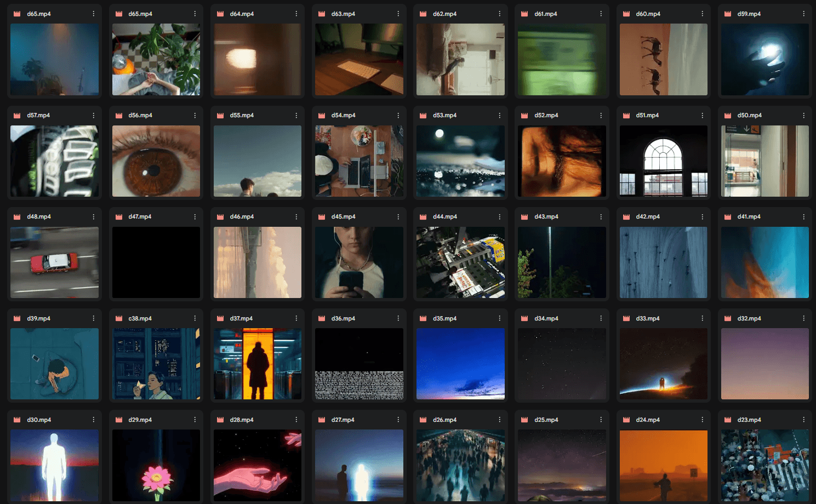Select the file name d23.mp4
The width and height of the screenshot is (816, 504).
point(749,420)
